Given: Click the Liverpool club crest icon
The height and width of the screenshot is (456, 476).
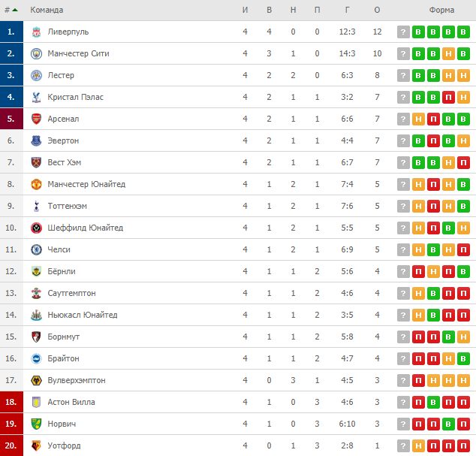Looking at the screenshot, I should tap(36, 32).
